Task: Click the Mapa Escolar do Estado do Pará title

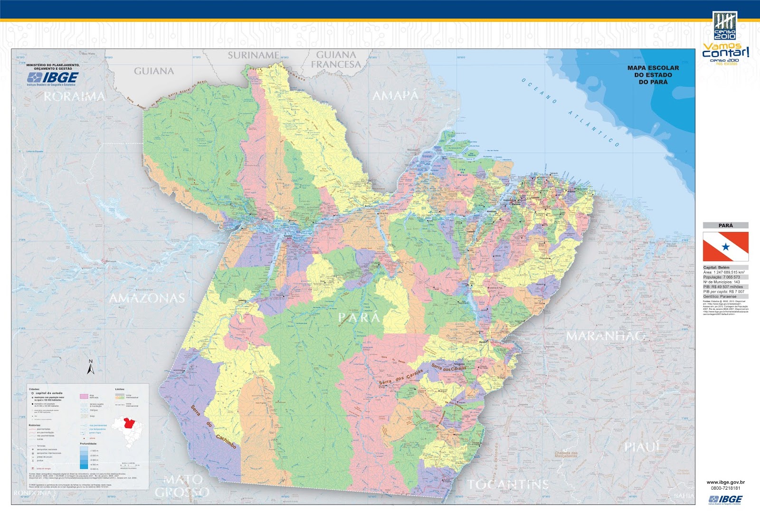Action: pos(654,74)
